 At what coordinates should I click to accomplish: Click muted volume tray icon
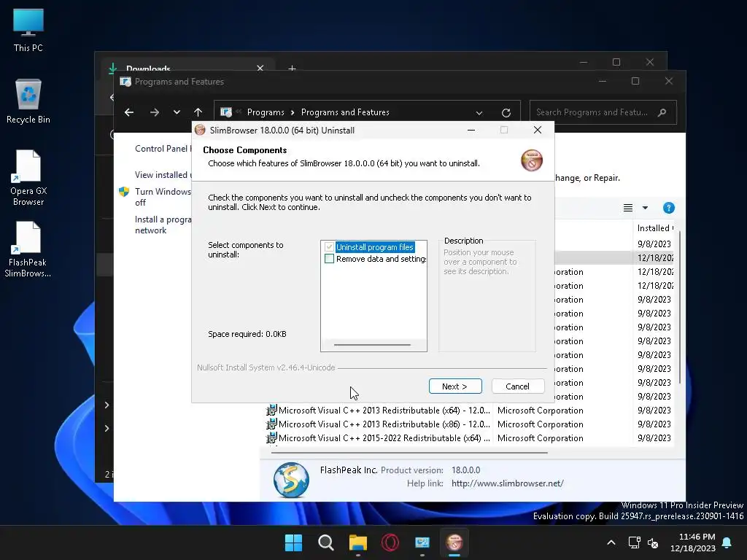pyautogui.click(x=653, y=542)
